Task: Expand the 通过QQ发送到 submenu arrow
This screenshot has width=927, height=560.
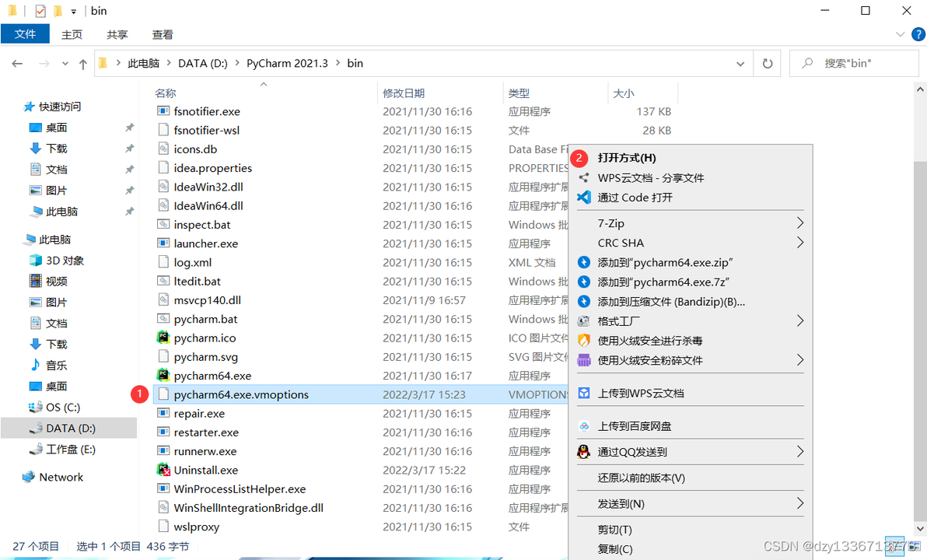Action: point(800,452)
